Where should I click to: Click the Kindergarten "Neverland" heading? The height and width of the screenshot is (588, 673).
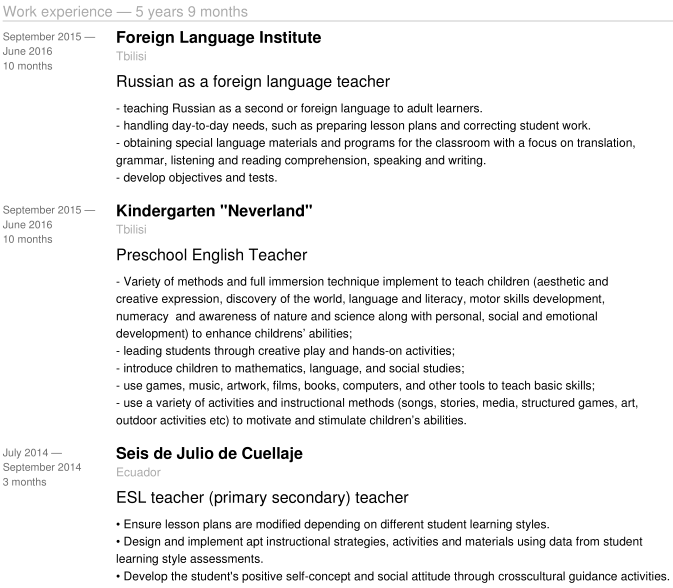click(x=214, y=211)
